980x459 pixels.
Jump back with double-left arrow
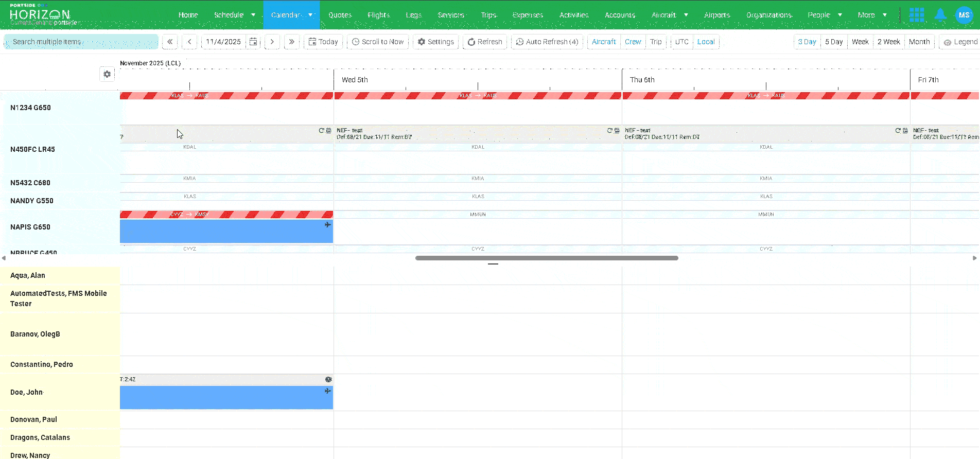[170, 42]
